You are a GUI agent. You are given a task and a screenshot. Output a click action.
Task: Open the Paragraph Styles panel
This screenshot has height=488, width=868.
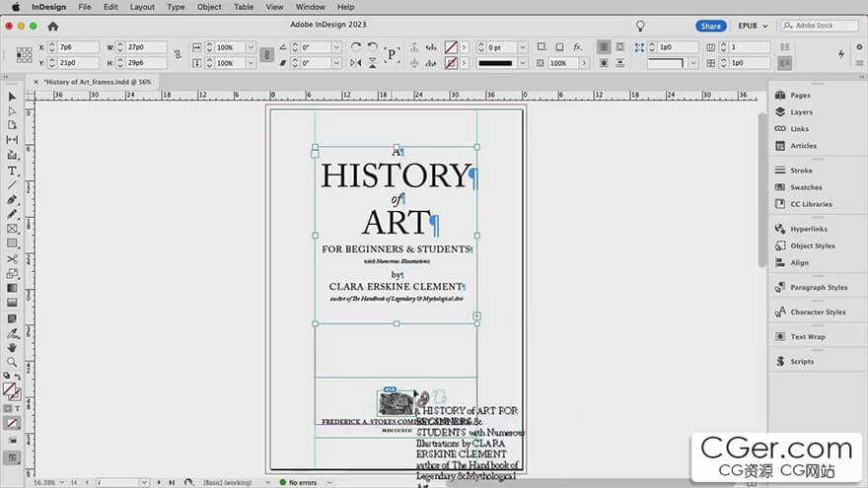pyautogui.click(x=818, y=287)
